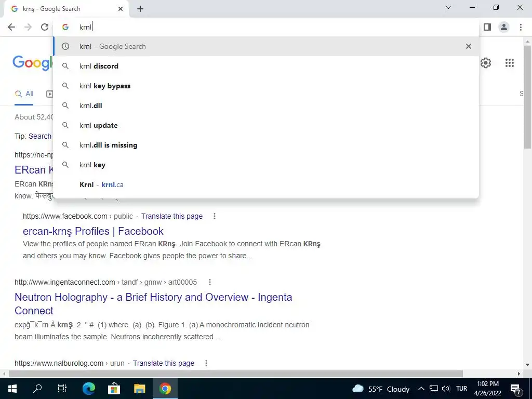The height and width of the screenshot is (399, 532).
Task: Click the horizontal scrollbar at page bottom
Action: pyautogui.click(x=236, y=374)
